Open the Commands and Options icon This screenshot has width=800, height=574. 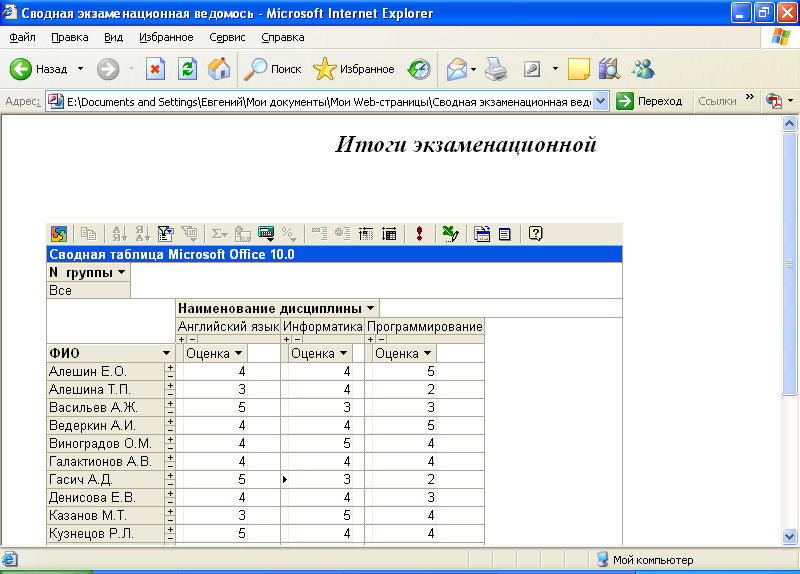click(482, 234)
